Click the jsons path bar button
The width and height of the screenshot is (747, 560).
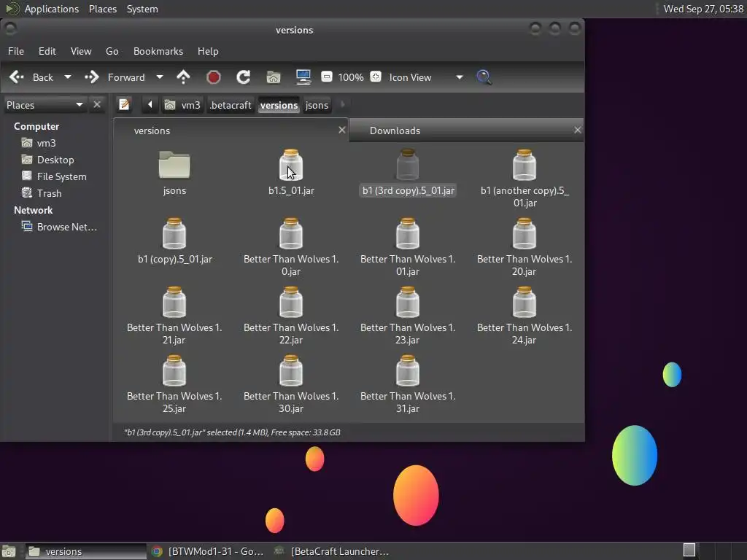coord(317,105)
